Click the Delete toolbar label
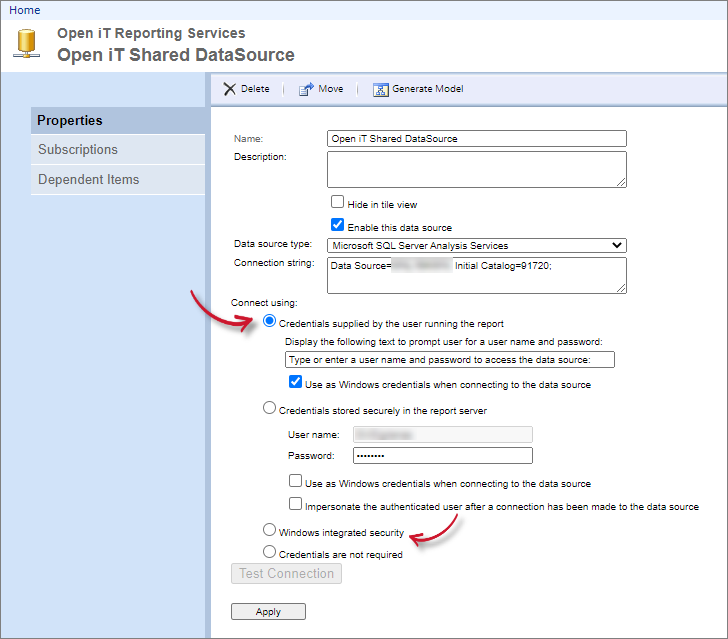This screenshot has width=728, height=639. [x=255, y=89]
